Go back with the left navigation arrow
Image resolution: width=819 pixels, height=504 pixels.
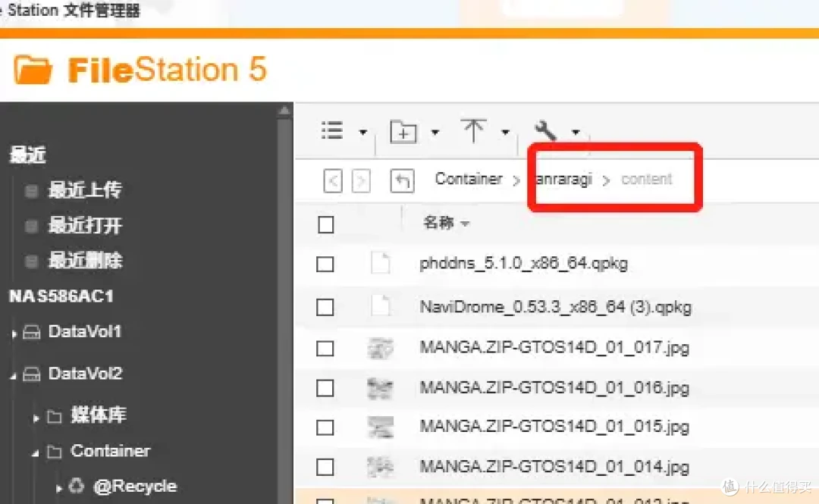(x=333, y=181)
